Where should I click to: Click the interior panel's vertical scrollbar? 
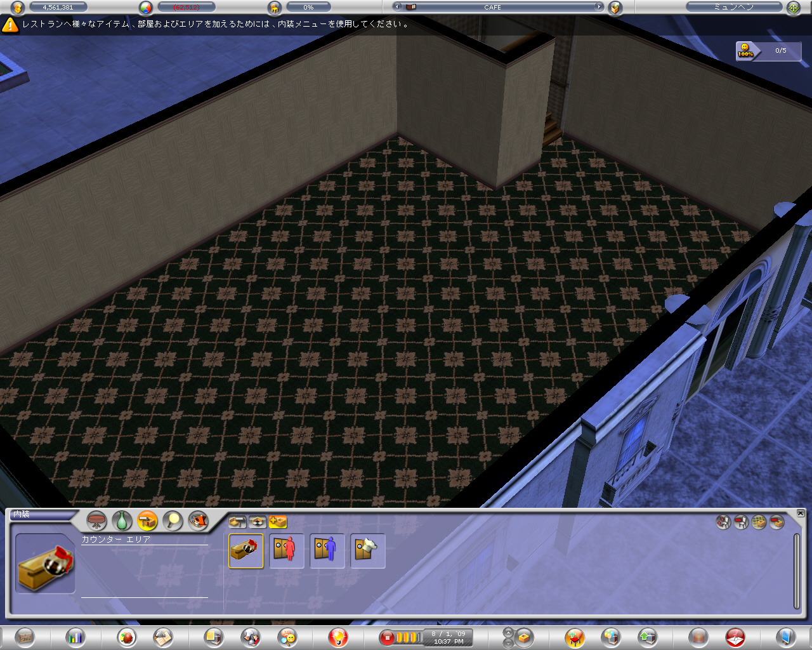[797, 571]
